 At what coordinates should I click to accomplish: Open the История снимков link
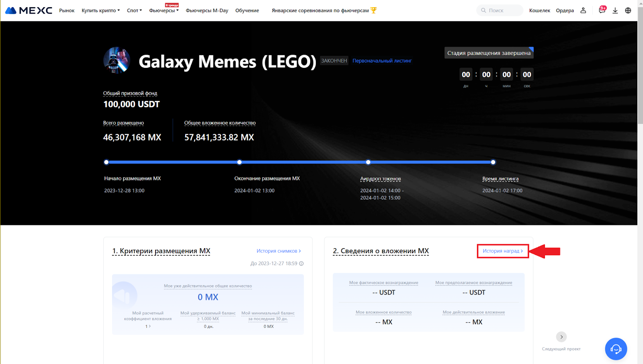pos(278,251)
